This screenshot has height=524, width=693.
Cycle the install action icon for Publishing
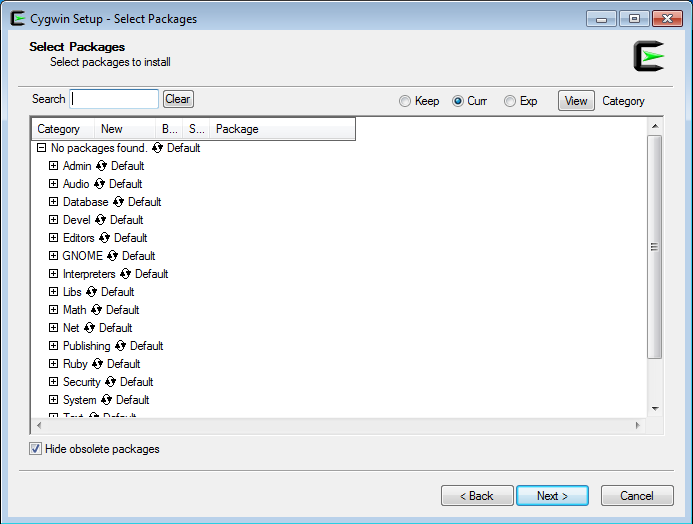120,346
